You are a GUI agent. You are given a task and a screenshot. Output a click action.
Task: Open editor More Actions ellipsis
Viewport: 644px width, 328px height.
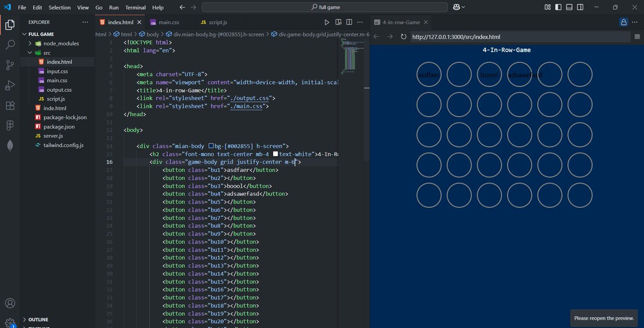point(361,23)
